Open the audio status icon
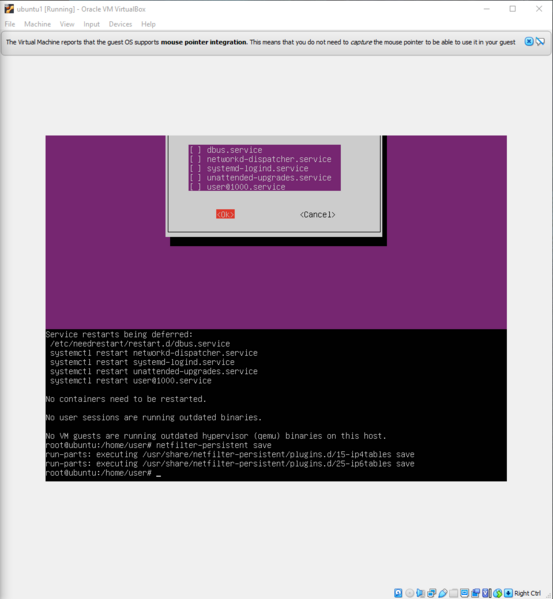553x599 pixels. coord(420,593)
